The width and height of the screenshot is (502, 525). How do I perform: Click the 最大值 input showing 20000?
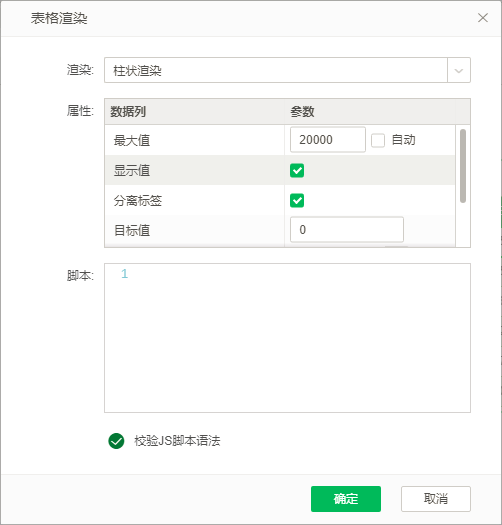tap(328, 140)
